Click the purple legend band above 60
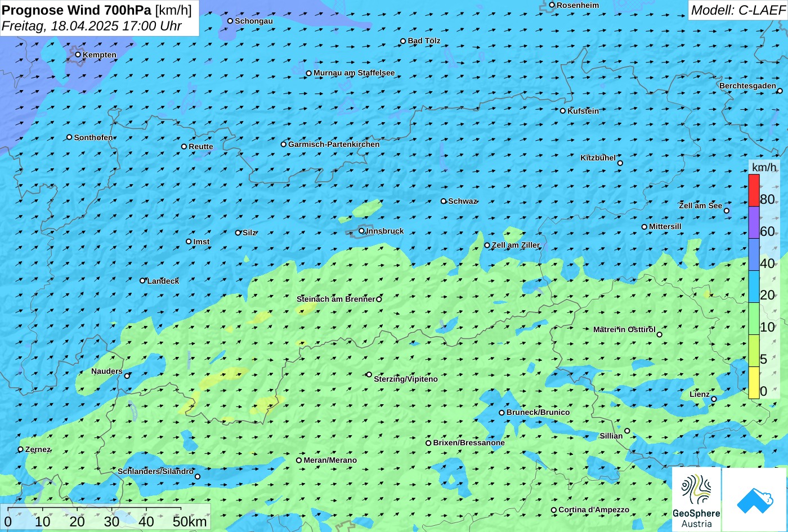The width and height of the screenshot is (788, 532). pos(754,222)
